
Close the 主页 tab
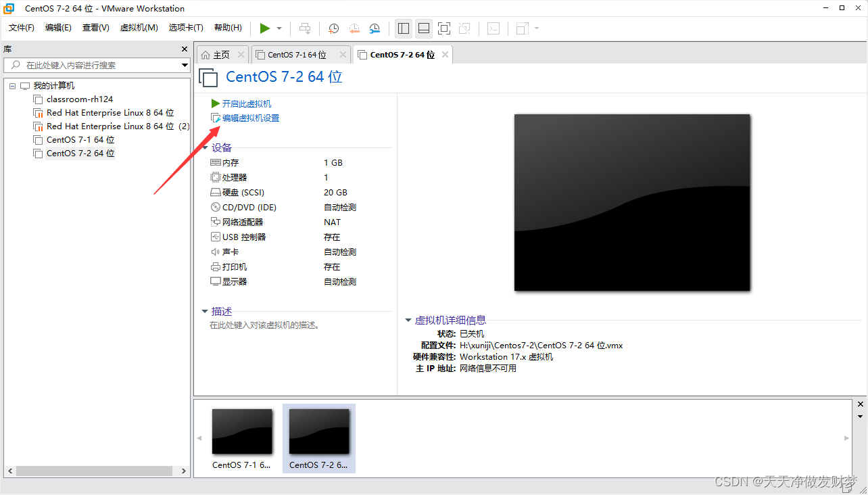coord(241,55)
